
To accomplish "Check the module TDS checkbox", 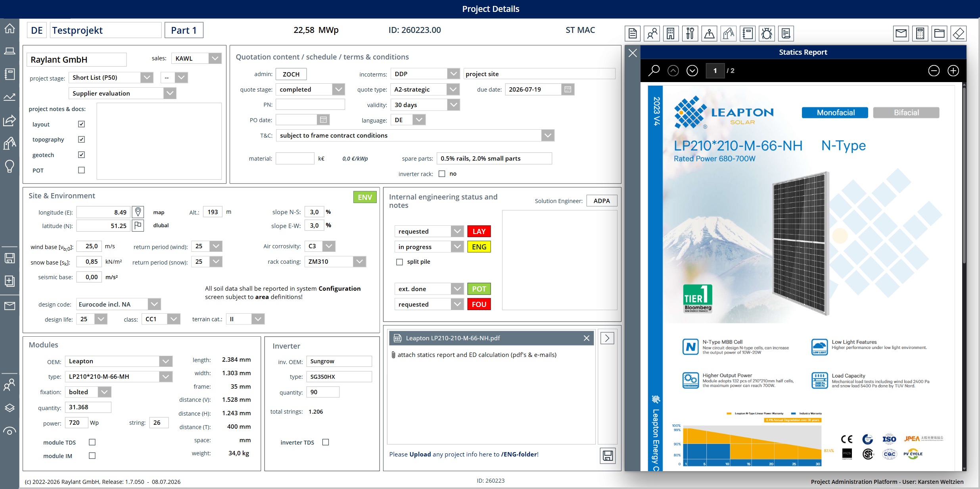I will [x=92, y=442].
